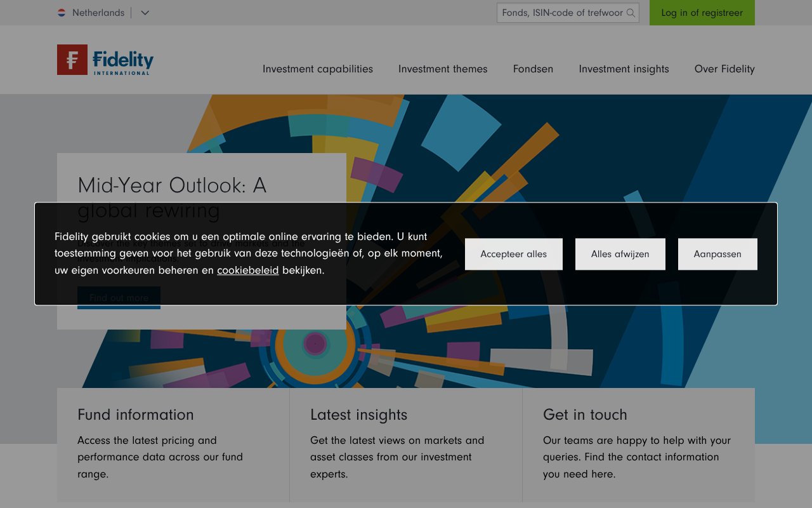Open the Investment capabilities menu
The width and height of the screenshot is (812, 508).
pyautogui.click(x=317, y=69)
